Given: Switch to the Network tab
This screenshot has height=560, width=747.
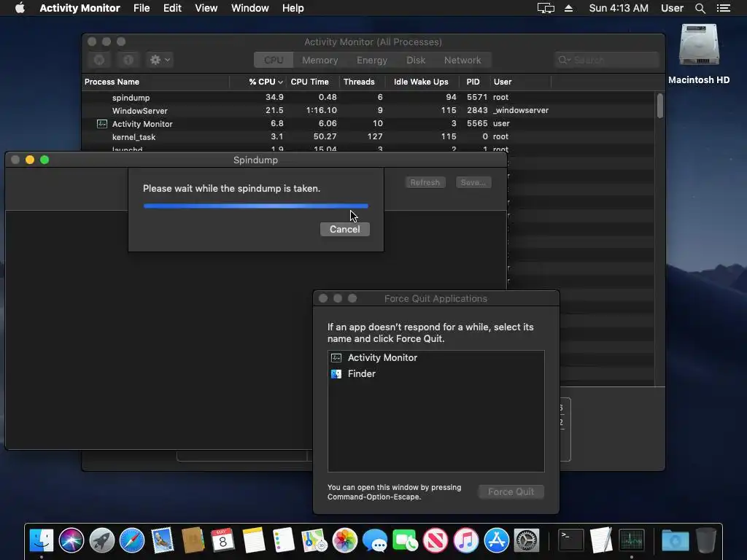Looking at the screenshot, I should (462, 61).
